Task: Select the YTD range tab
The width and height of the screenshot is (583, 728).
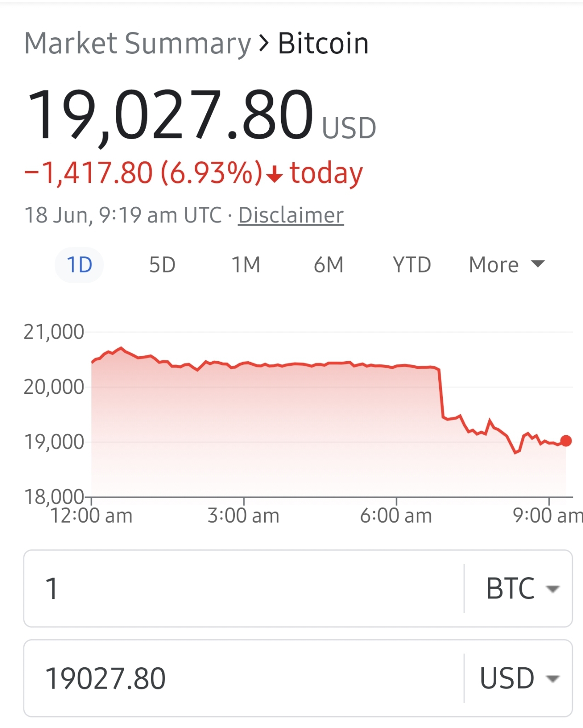Action: click(412, 265)
